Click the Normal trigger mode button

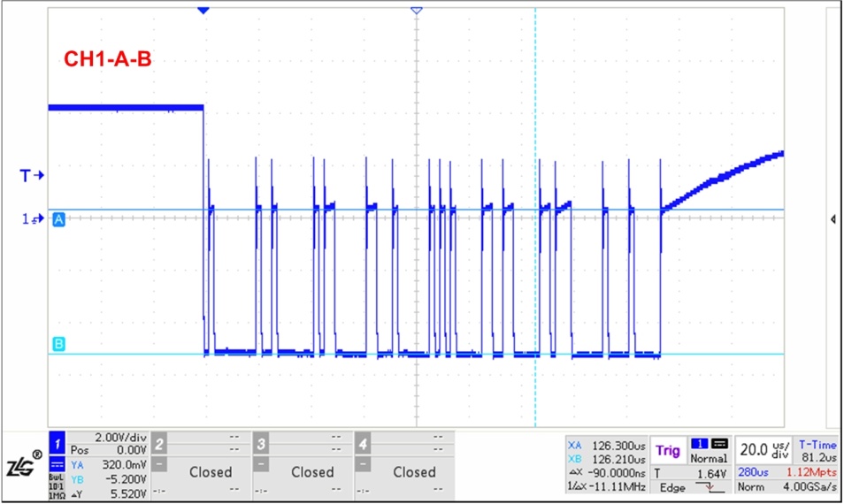pos(710,460)
